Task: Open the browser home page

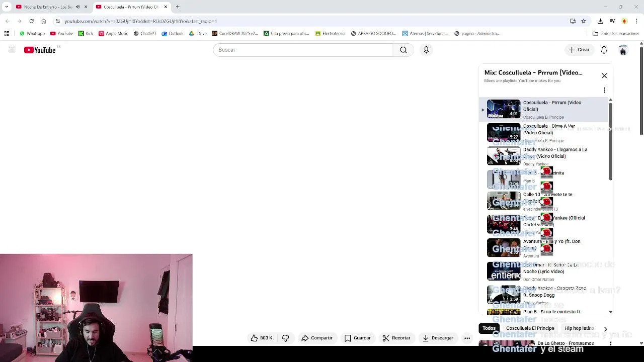Action: [44, 21]
